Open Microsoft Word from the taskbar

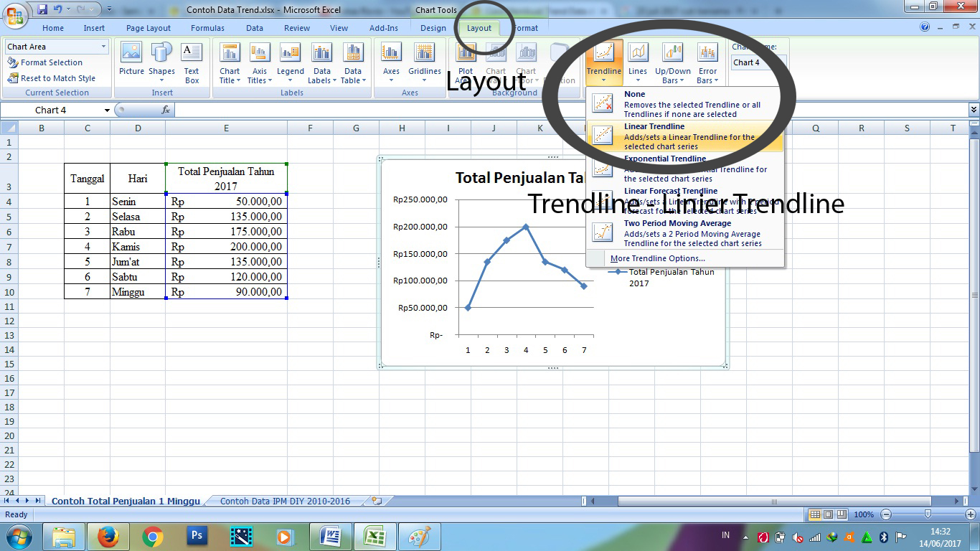331,537
